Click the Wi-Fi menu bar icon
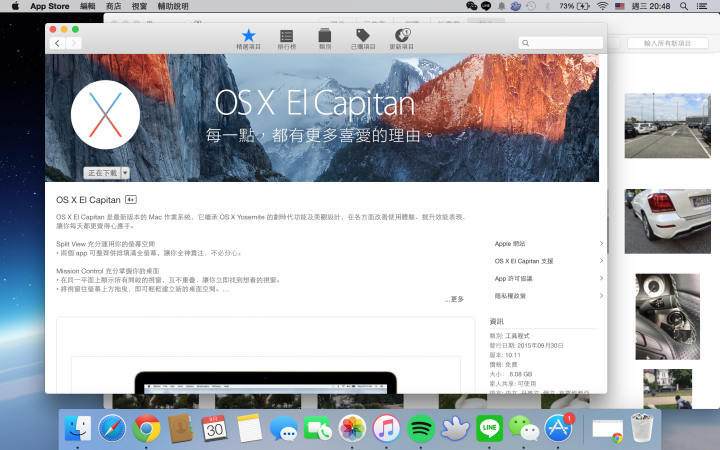Screen dimensions: 720x450 pos(602,6)
